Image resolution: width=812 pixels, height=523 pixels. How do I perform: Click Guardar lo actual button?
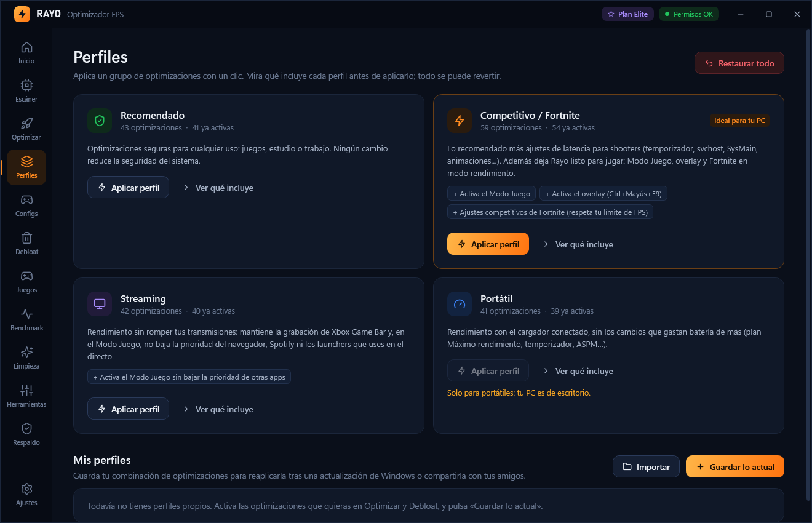(x=735, y=466)
